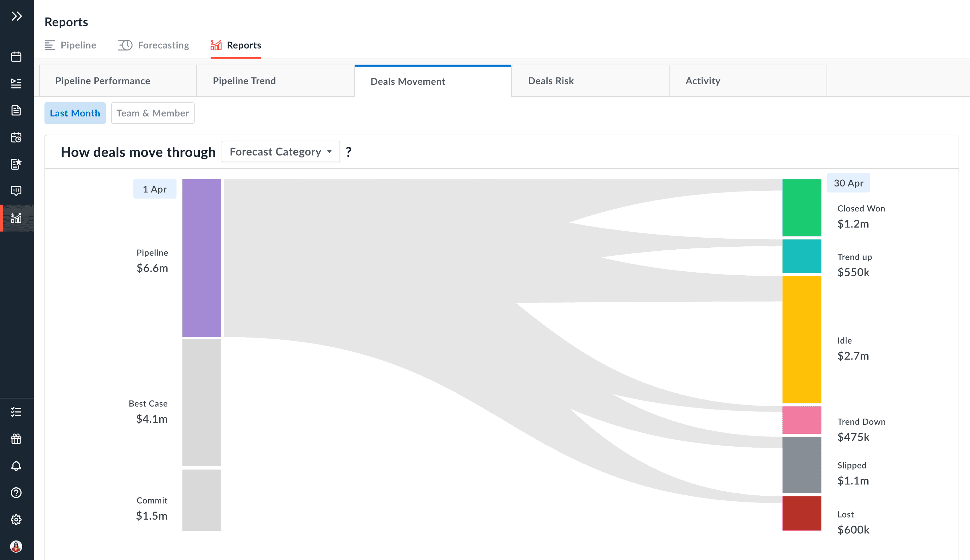This screenshot has height=560, width=970.
Task: Expand the collapsed sidebar with double chevron
Action: 16,16
